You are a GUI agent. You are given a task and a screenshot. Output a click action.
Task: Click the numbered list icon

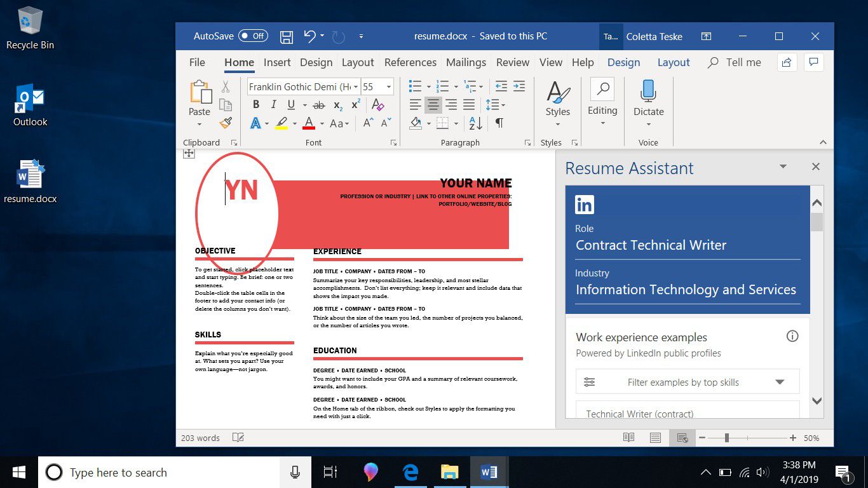coord(442,86)
